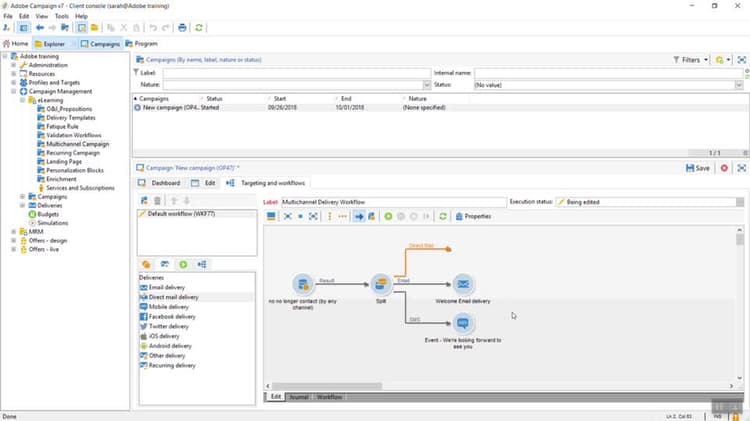Viewport: 750px width, 421px height.
Task: Expand the Profiles and Targets tree node
Action: tap(13, 83)
